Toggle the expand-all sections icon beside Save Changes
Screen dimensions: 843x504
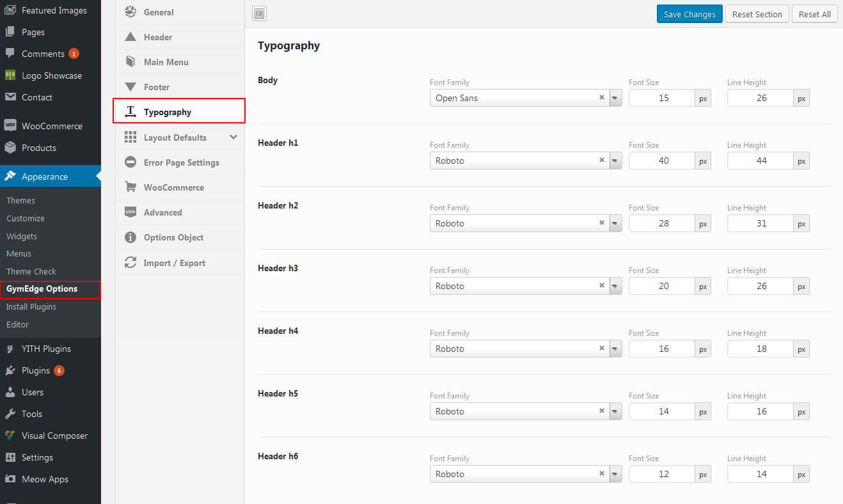tap(259, 13)
